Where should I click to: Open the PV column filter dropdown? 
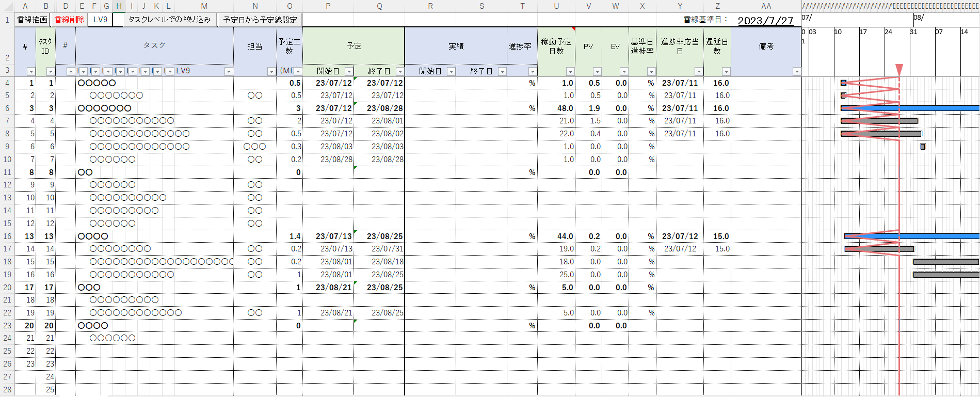click(x=597, y=71)
